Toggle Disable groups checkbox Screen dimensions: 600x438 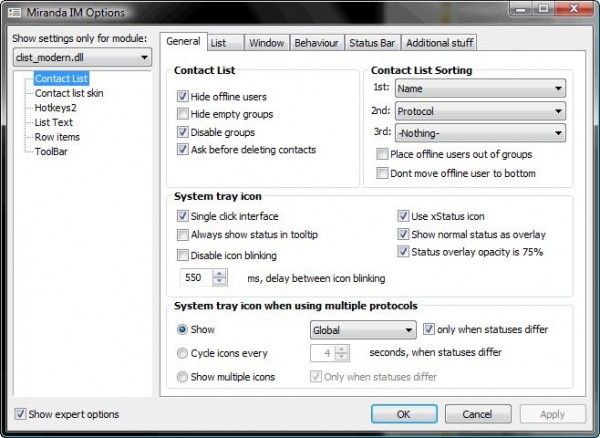point(183,132)
